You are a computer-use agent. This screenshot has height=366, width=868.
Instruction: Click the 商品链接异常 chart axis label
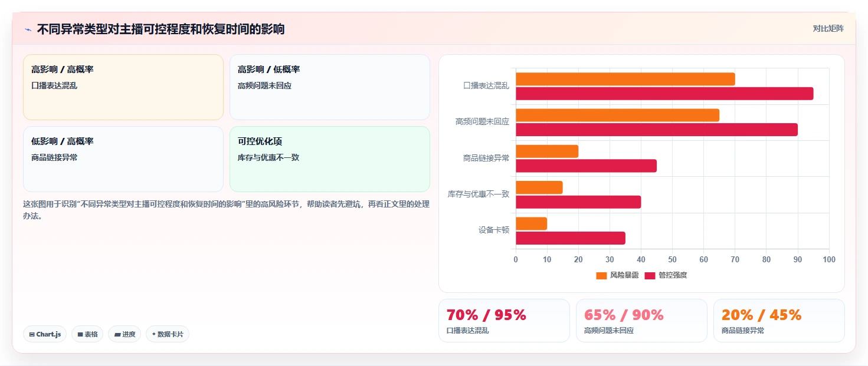[486, 158]
